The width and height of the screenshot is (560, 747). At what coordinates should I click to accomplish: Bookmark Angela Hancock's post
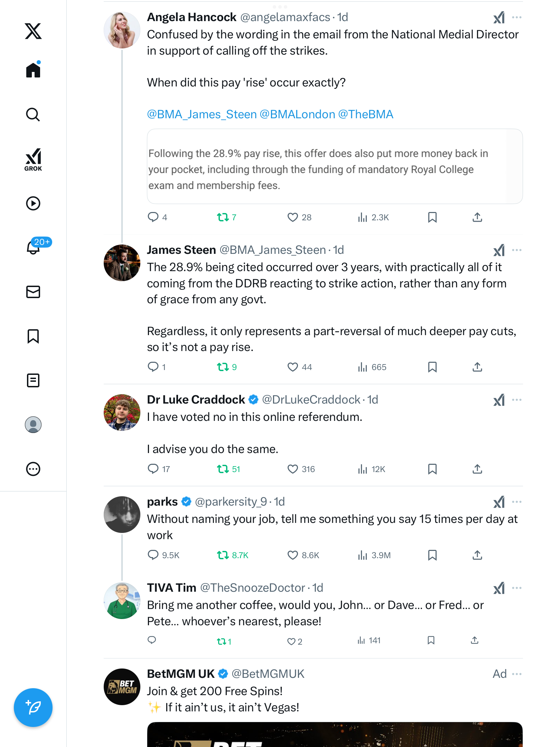tap(432, 217)
